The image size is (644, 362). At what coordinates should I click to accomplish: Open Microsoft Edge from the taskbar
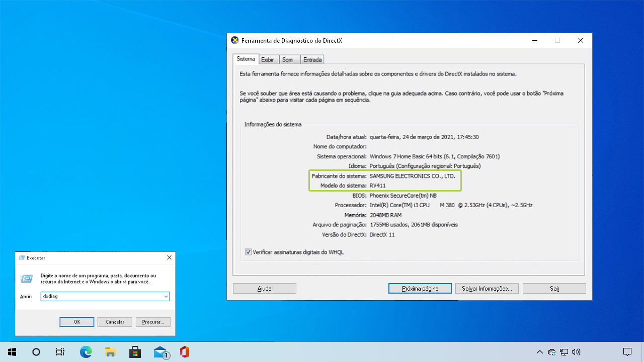tap(86, 352)
